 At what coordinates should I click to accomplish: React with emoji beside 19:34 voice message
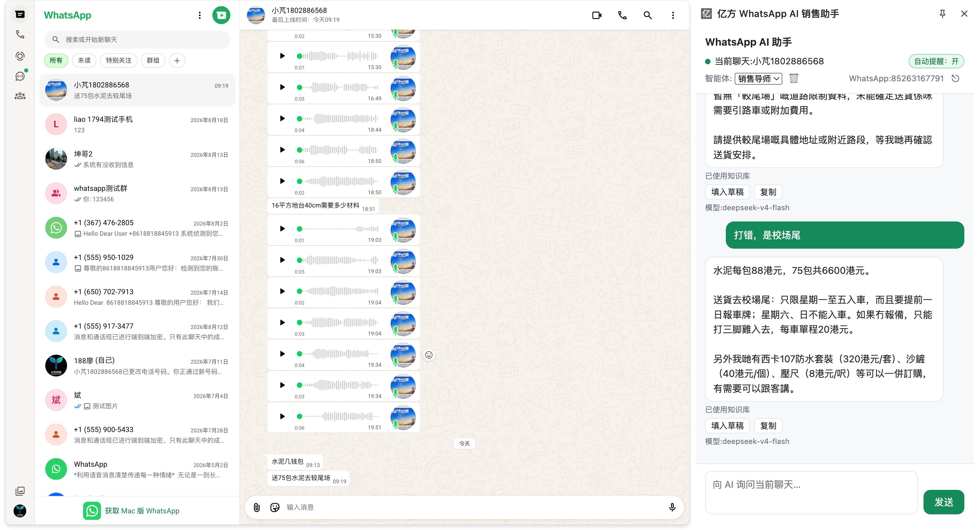429,355
